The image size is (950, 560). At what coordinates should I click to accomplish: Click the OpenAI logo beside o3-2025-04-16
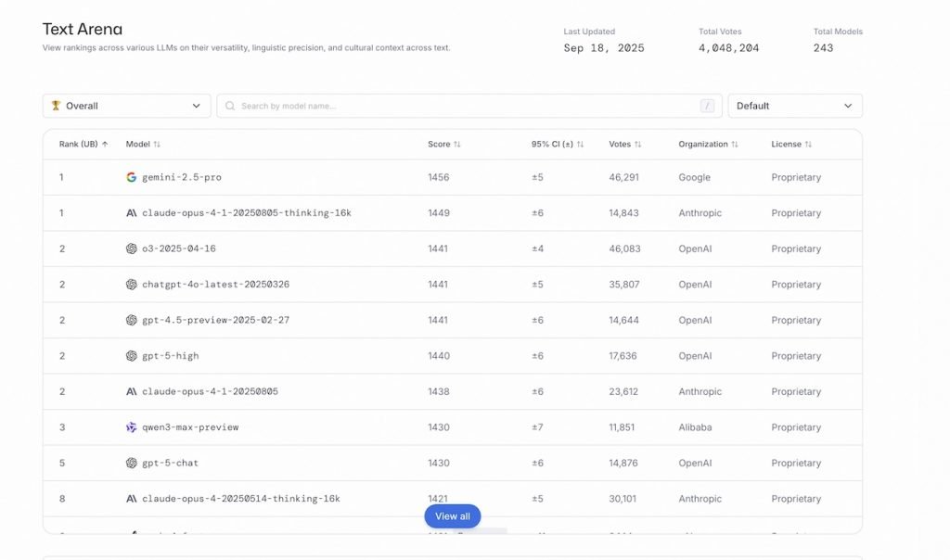point(131,248)
